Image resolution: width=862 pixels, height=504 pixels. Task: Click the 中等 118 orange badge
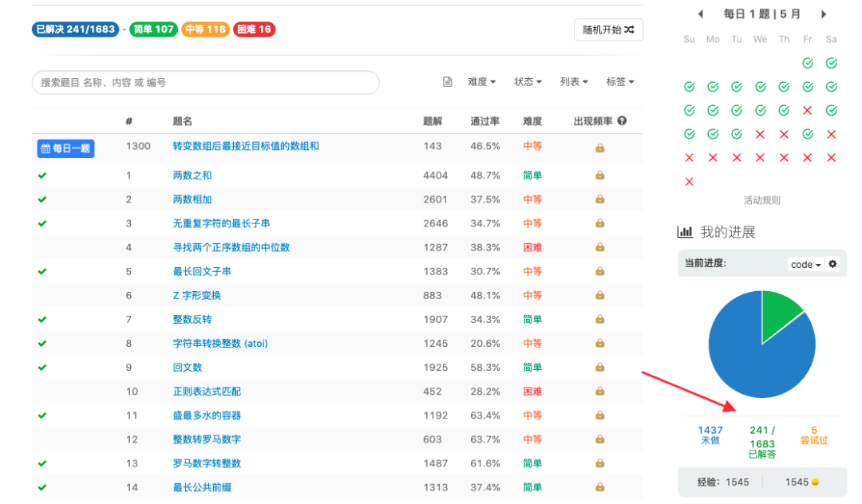206,30
